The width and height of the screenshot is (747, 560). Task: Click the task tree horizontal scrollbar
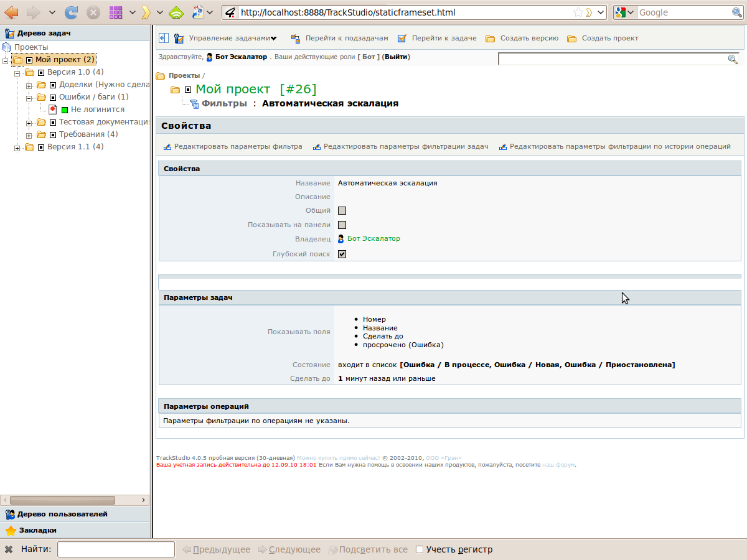click(62, 500)
